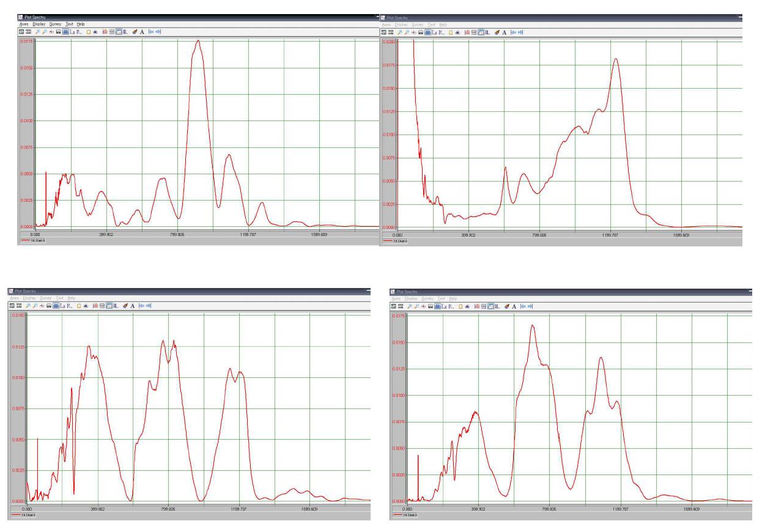This screenshot has width=784, height=532.
Task: Click yellow clipboard icon in bottom-left window
Action: click(79, 306)
